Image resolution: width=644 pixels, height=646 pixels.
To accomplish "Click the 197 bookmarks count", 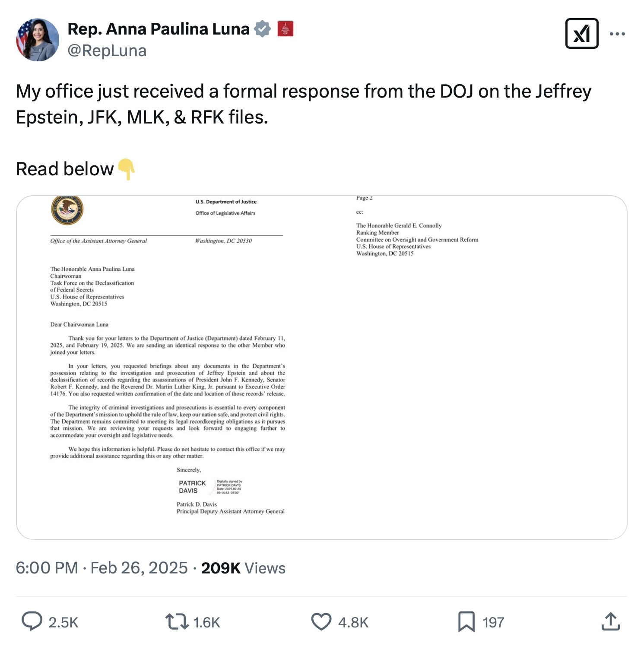I will coord(493,623).
